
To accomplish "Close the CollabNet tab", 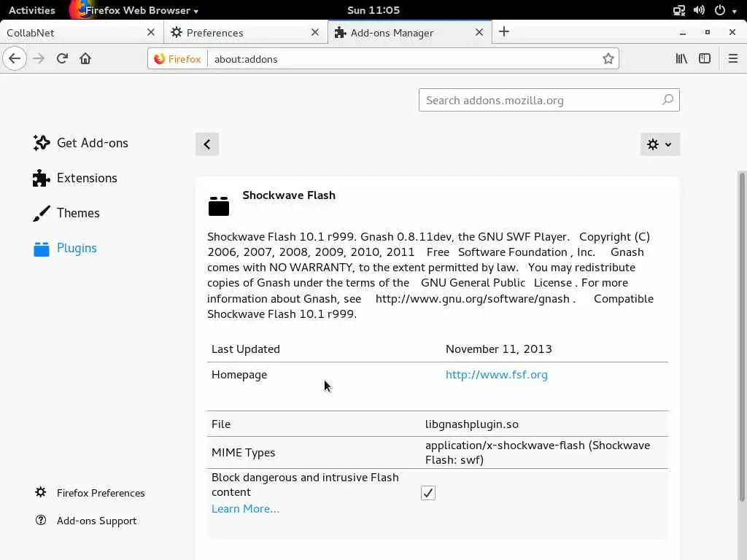I will 151,32.
